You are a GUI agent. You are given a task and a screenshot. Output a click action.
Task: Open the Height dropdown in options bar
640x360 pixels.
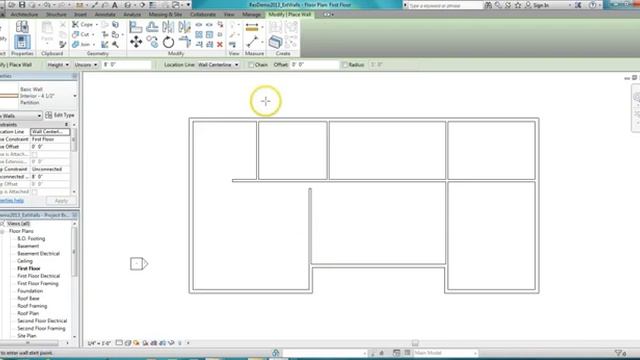(58, 65)
